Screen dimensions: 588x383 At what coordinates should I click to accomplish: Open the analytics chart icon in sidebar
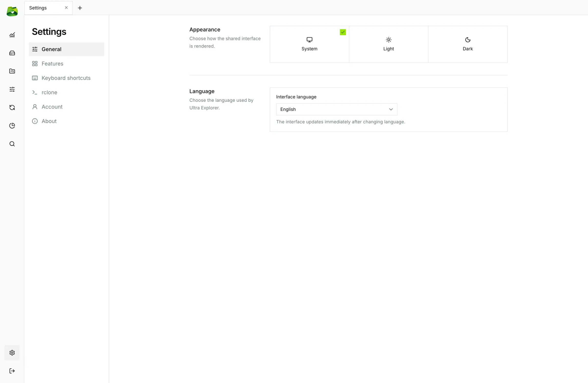[x=12, y=35]
